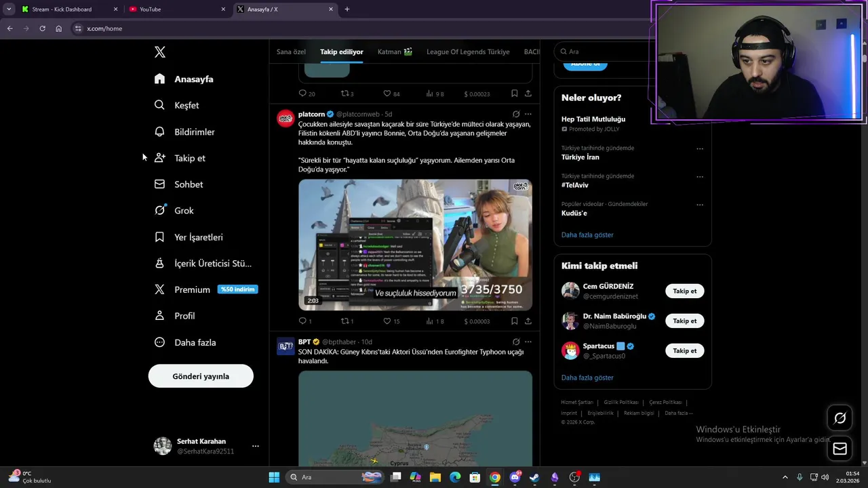This screenshot has height=488, width=868.
Task: Open #TelAviv trending topic
Action: tap(575, 185)
